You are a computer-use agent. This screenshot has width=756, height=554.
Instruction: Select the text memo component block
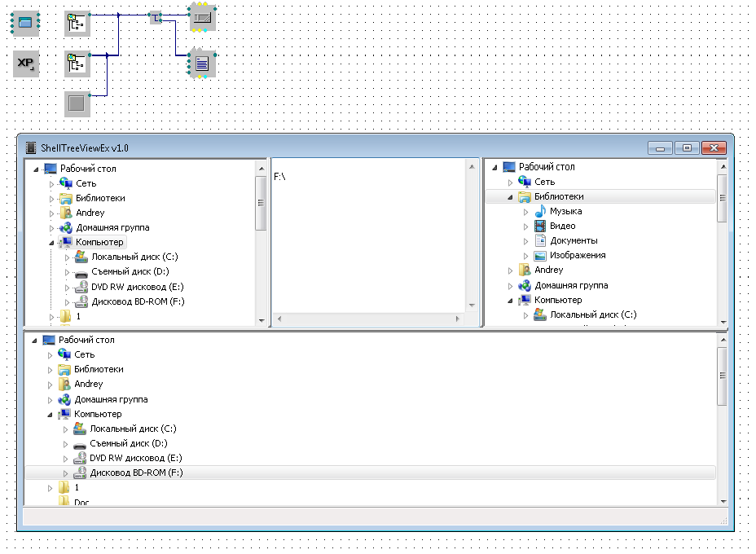(202, 64)
